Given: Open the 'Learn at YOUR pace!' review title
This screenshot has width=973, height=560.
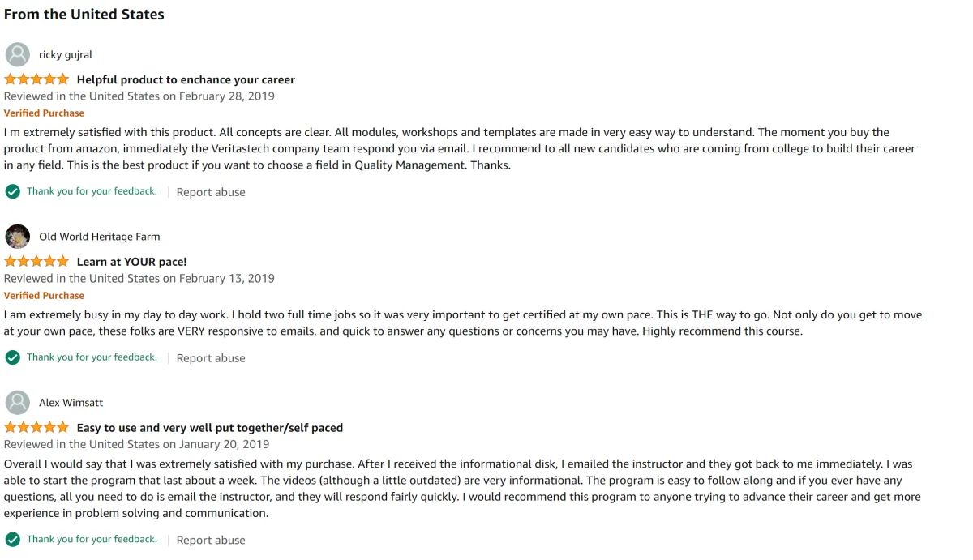Looking at the screenshot, I should tap(131, 262).
